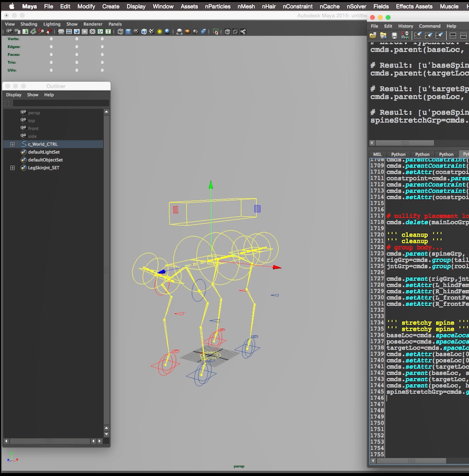The image size is (469, 476).
Task: Expand the LegSkinJnt_SET node in Outliner
Action: [12, 168]
